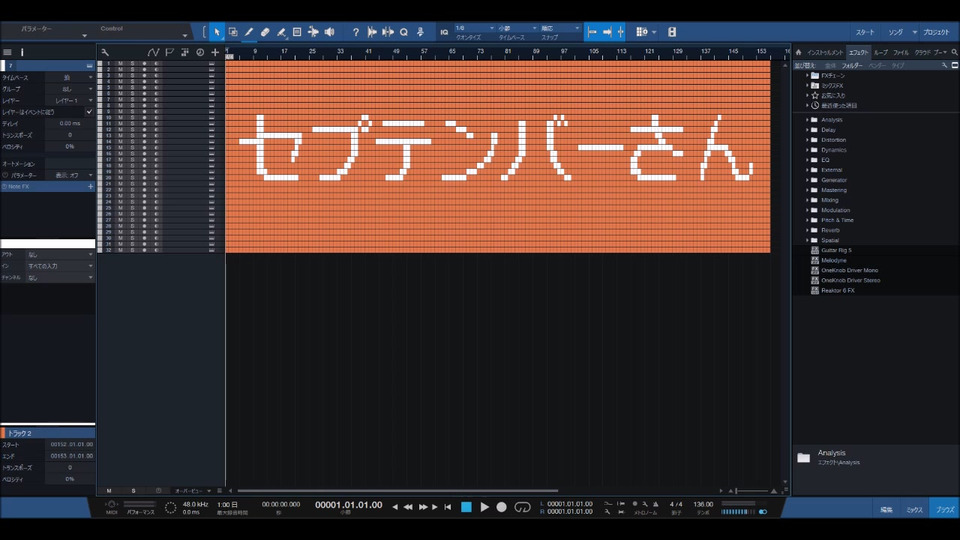Switch to ファイル browser tab

point(901,53)
